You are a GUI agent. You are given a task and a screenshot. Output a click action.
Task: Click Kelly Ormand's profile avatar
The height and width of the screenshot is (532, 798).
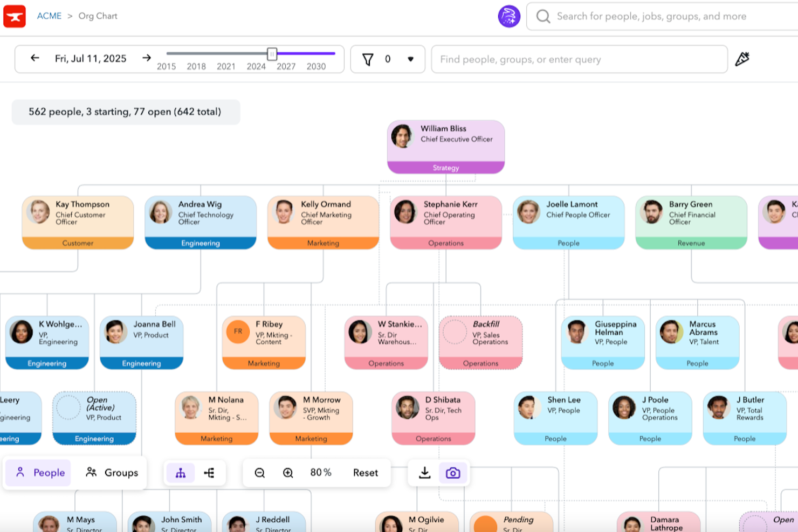[284, 212]
